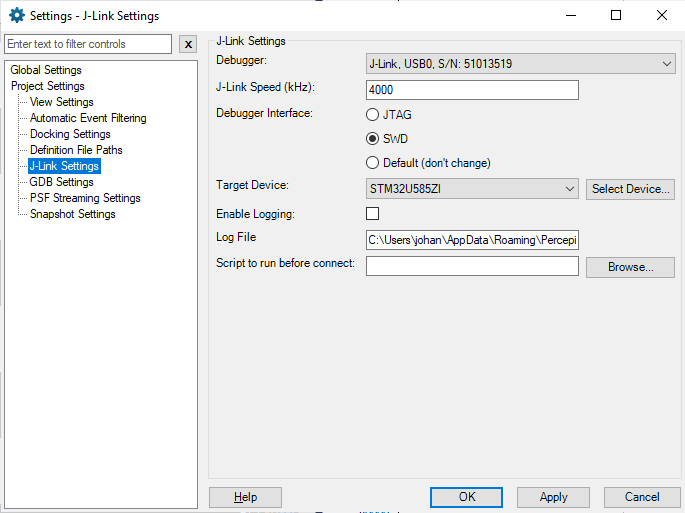
Task: Click the J-Link Speed field showing 4000
Action: point(472,90)
